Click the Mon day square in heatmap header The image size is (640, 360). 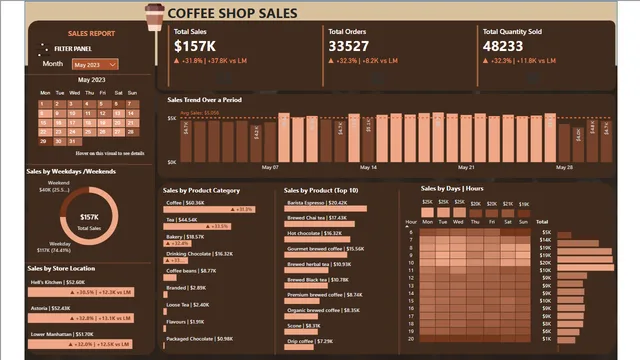point(427,212)
